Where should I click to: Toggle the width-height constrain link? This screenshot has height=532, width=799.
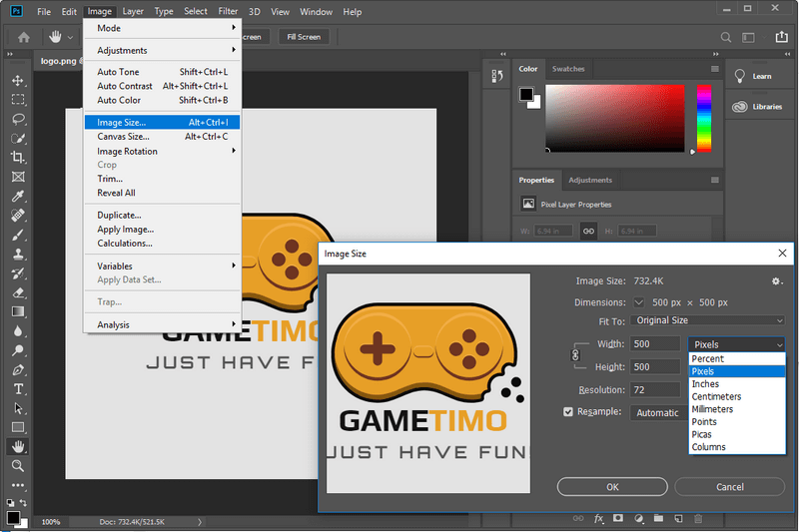575,354
